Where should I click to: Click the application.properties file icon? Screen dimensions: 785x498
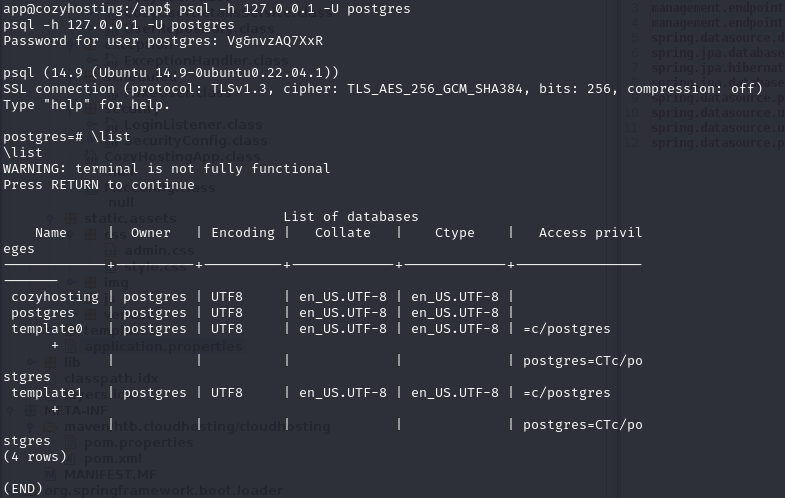pos(70,347)
